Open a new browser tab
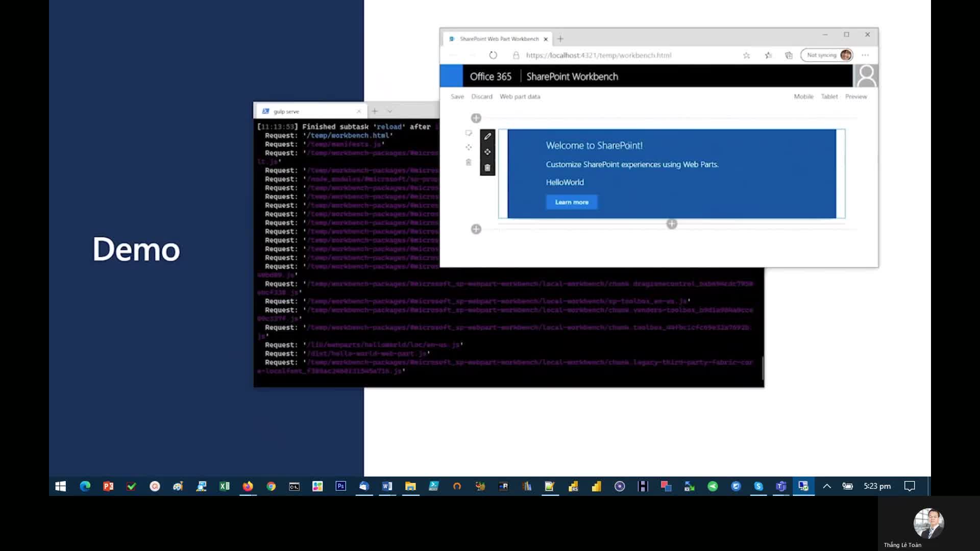The image size is (980, 551). [x=560, y=39]
